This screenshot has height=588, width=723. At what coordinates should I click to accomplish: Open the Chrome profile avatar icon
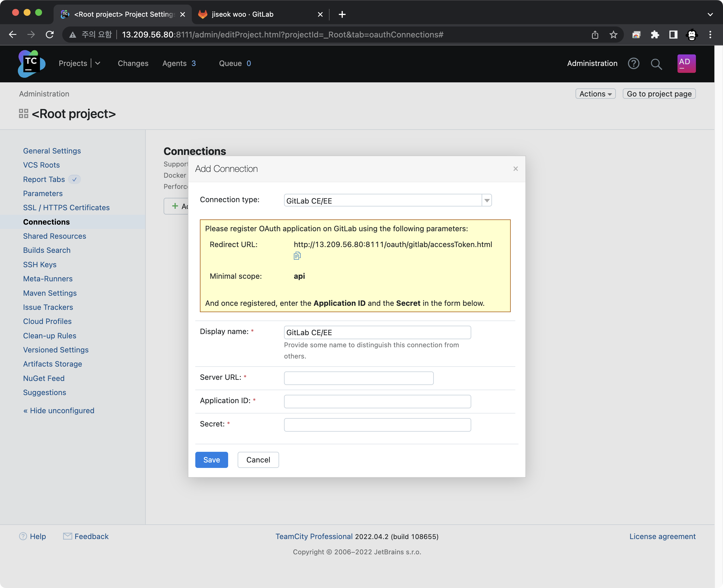point(692,35)
